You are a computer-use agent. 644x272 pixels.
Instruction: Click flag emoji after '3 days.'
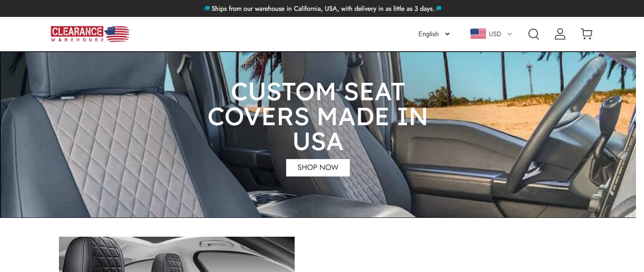[x=439, y=8]
